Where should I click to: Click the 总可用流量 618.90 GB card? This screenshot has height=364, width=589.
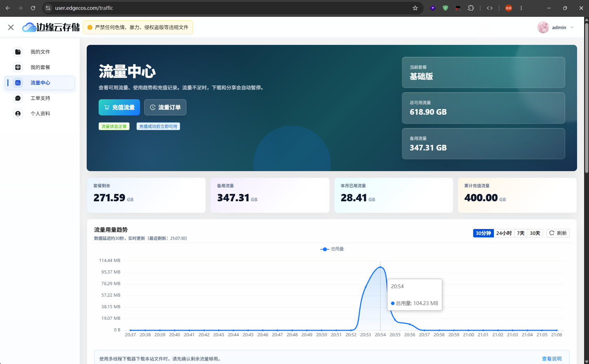coord(483,108)
